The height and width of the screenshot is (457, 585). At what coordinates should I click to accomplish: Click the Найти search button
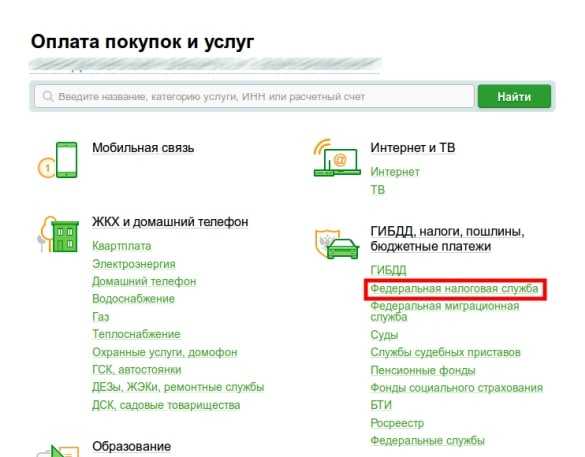coord(514,97)
